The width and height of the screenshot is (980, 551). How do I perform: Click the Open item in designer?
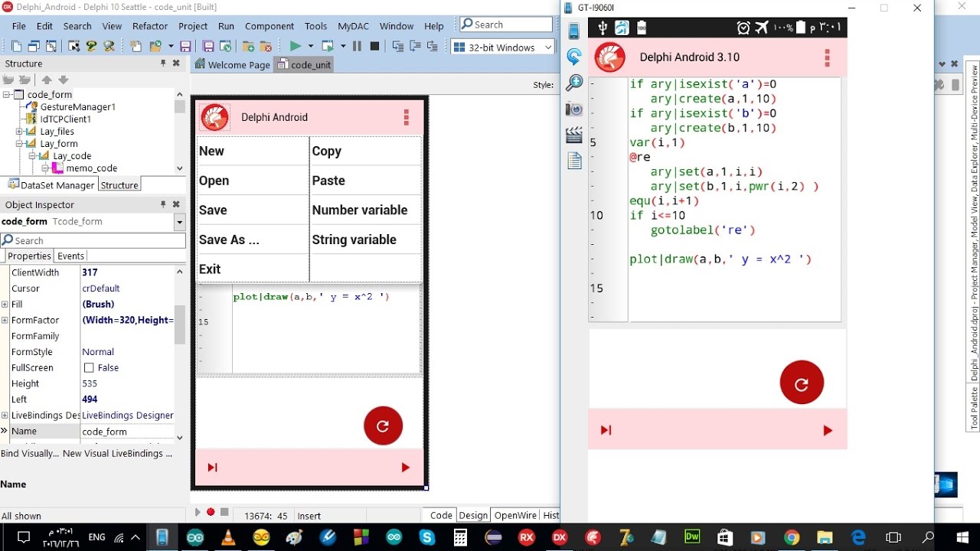(x=253, y=181)
